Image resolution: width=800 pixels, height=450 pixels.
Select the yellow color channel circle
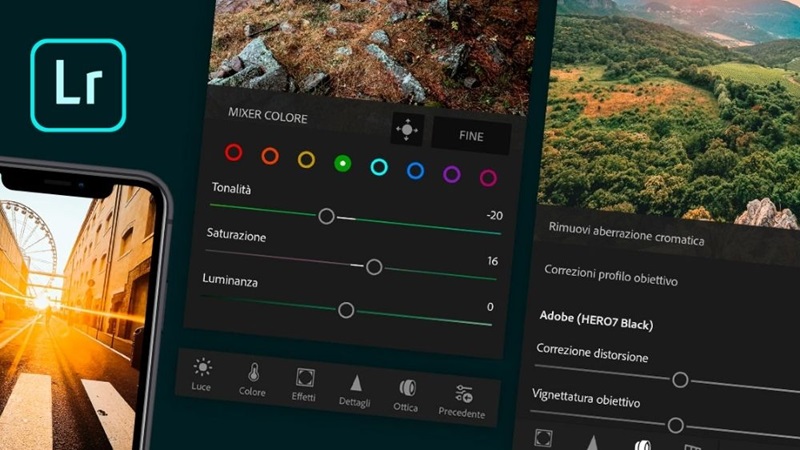pyautogui.click(x=306, y=159)
